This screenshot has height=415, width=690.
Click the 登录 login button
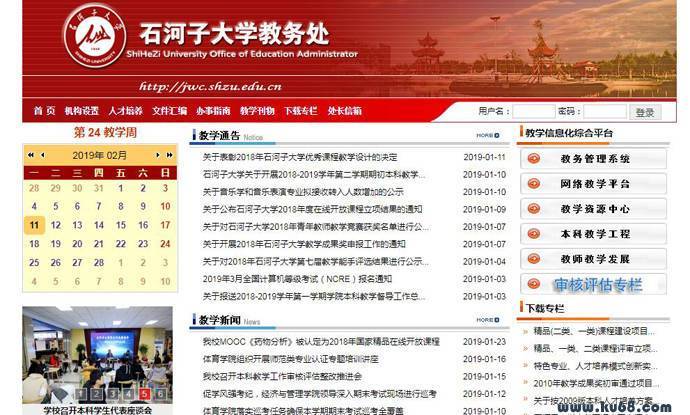645,112
